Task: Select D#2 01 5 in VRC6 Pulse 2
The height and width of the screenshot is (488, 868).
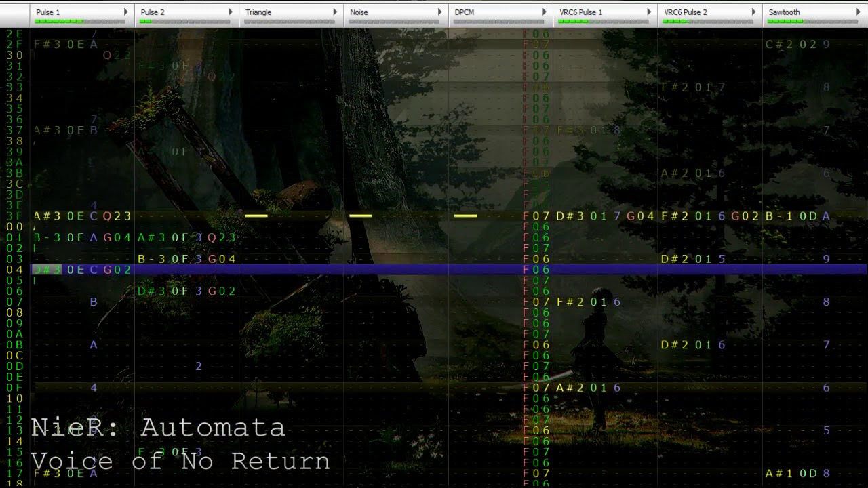Action: click(x=693, y=259)
